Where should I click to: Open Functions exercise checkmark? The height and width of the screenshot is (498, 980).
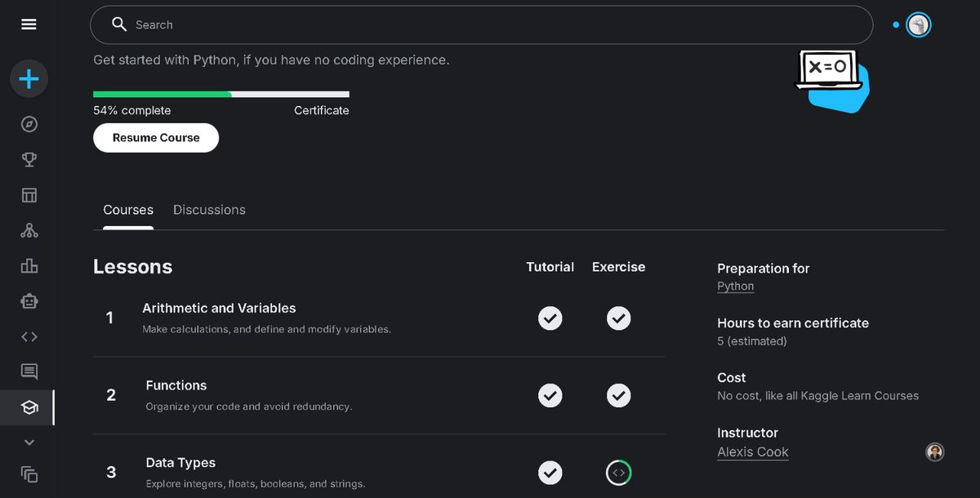[x=619, y=395]
